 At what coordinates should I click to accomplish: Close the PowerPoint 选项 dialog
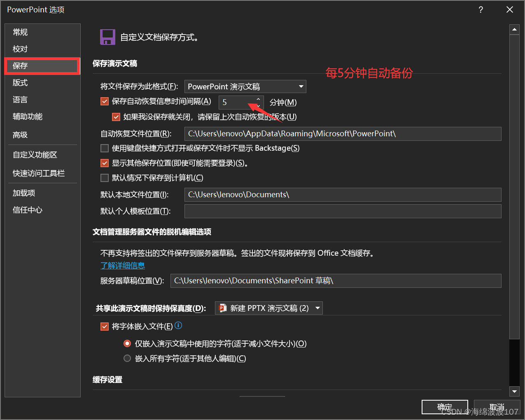click(510, 9)
